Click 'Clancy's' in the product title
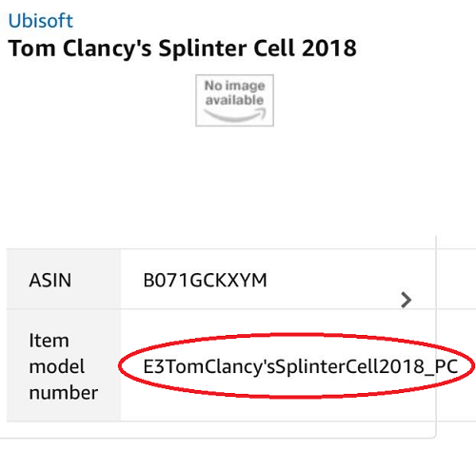Image resolution: width=476 pixels, height=471 pixels. 107,49
